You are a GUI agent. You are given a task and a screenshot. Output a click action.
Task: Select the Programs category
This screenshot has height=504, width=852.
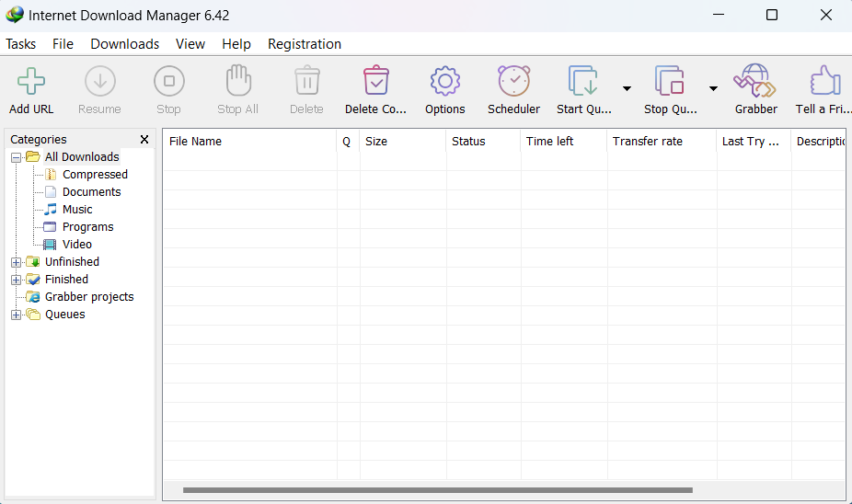[x=88, y=226]
